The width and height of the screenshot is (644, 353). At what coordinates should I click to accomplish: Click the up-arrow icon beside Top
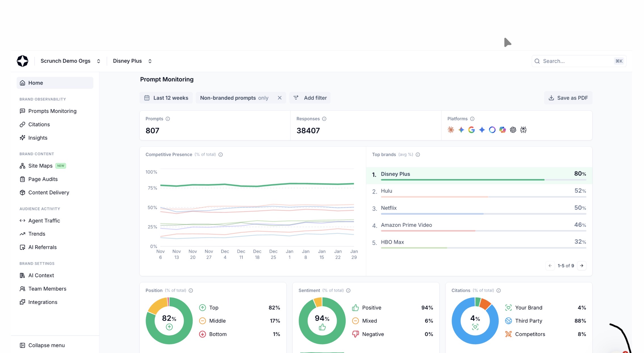click(x=202, y=308)
